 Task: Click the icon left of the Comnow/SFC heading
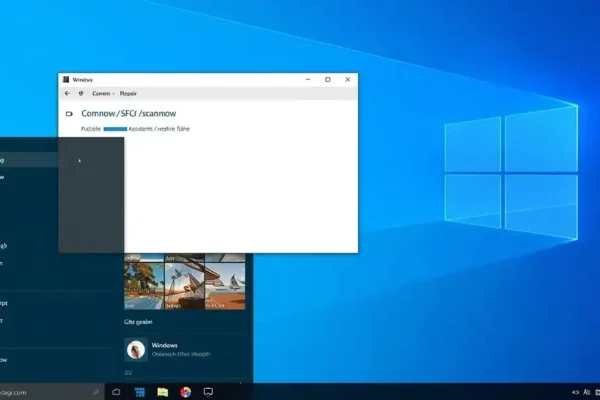[x=69, y=114]
